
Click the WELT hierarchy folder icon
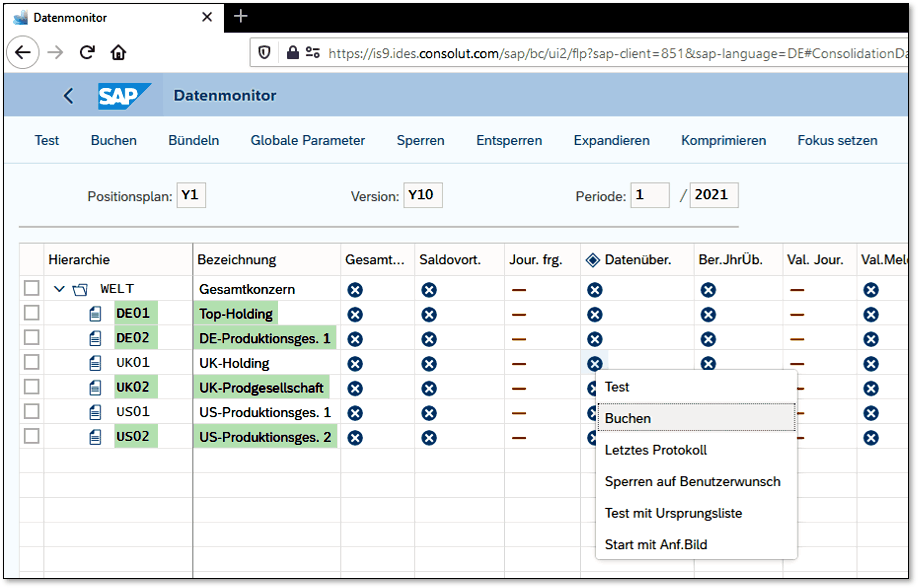pyautogui.click(x=81, y=290)
